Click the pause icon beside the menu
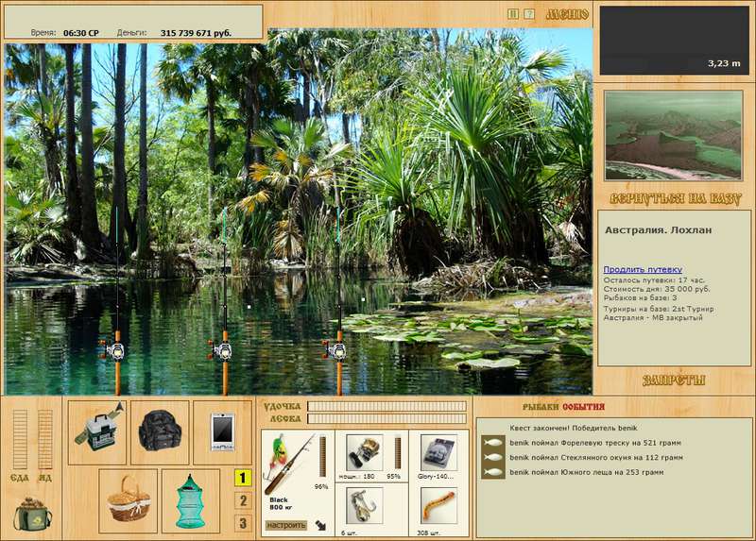Viewport: 756px width, 541px height. pyautogui.click(x=513, y=14)
